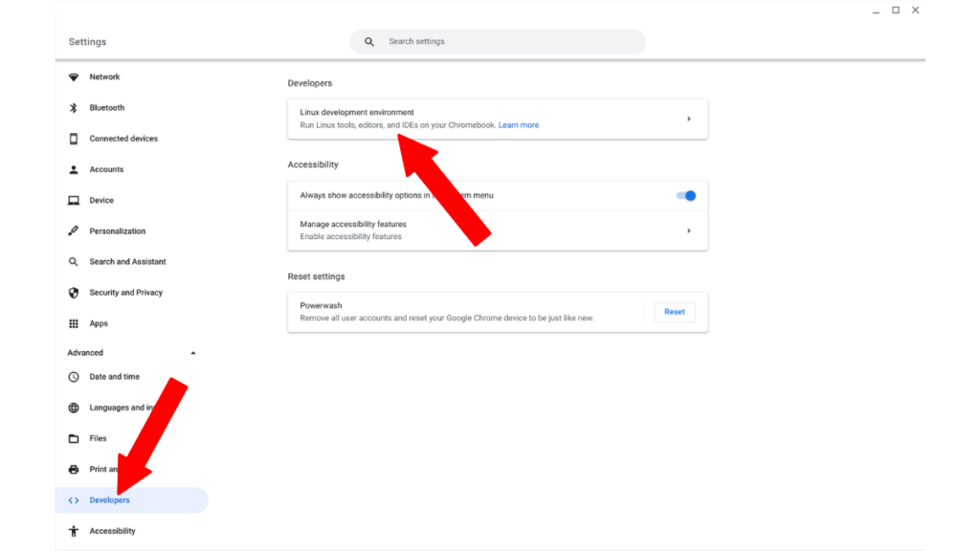
Task: Select Date and time settings
Action: 114,377
